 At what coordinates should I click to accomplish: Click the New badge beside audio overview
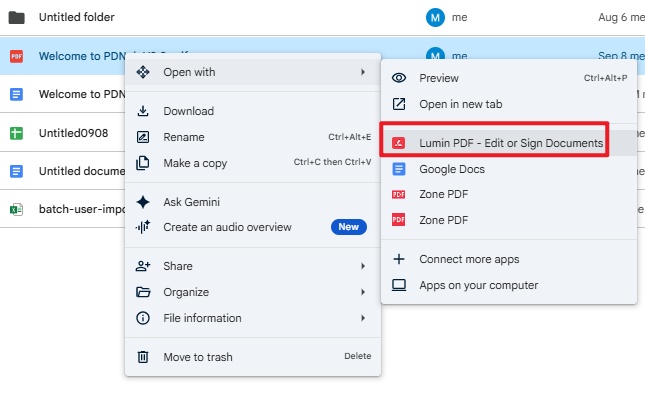(x=348, y=227)
